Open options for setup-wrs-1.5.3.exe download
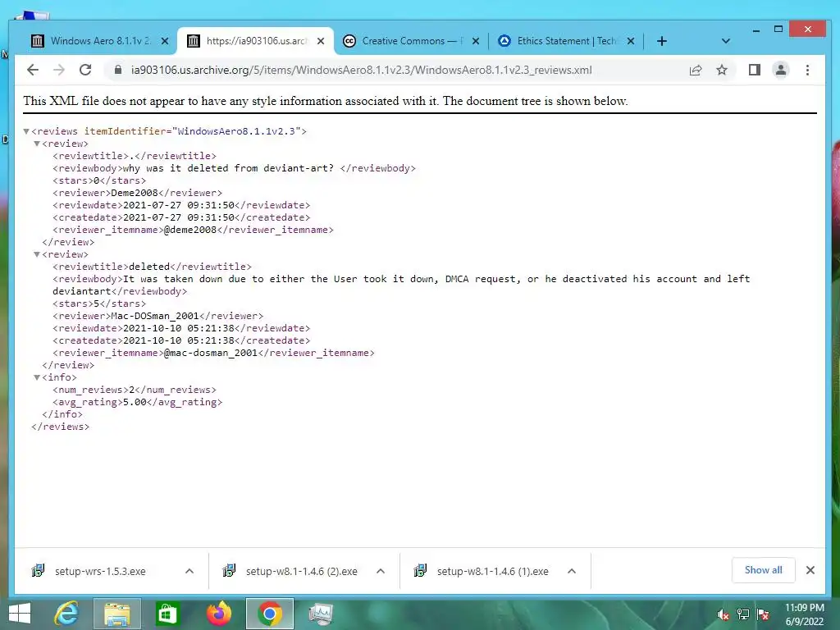 pos(189,571)
